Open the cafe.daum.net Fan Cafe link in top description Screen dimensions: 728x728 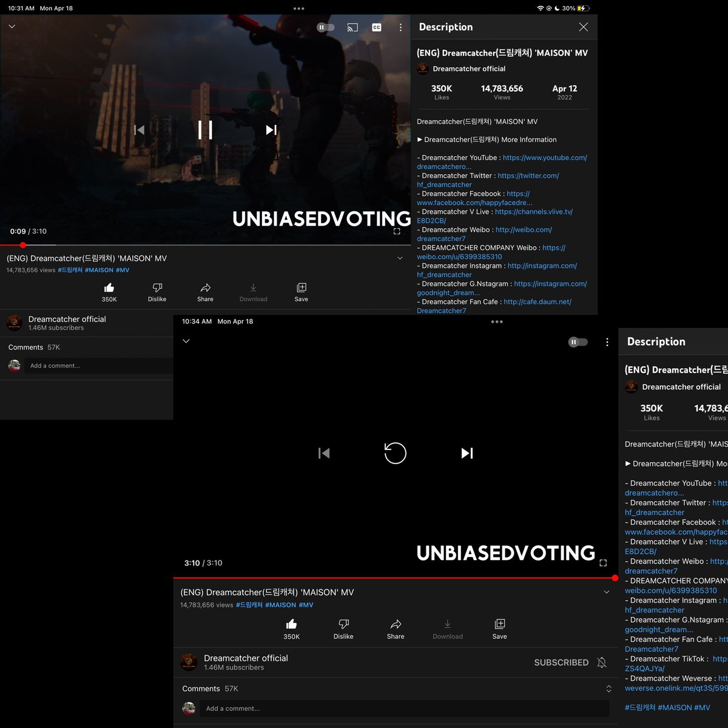pos(538,302)
